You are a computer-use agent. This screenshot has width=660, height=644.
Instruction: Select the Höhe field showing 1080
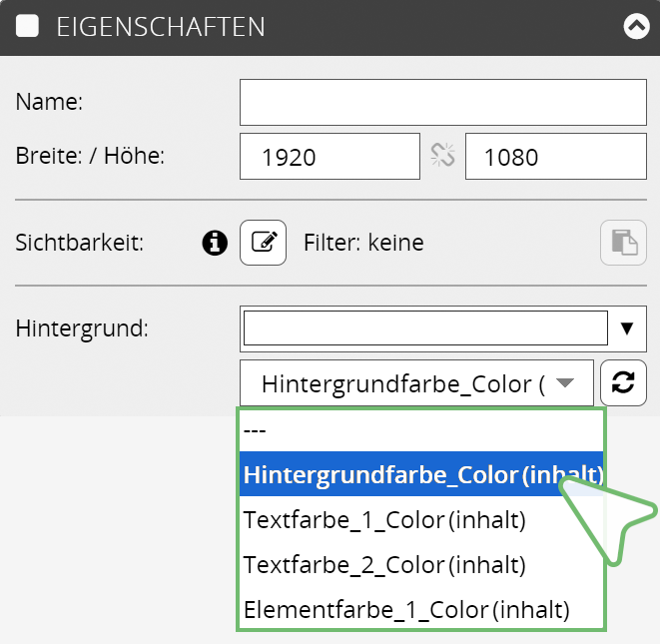(x=555, y=157)
